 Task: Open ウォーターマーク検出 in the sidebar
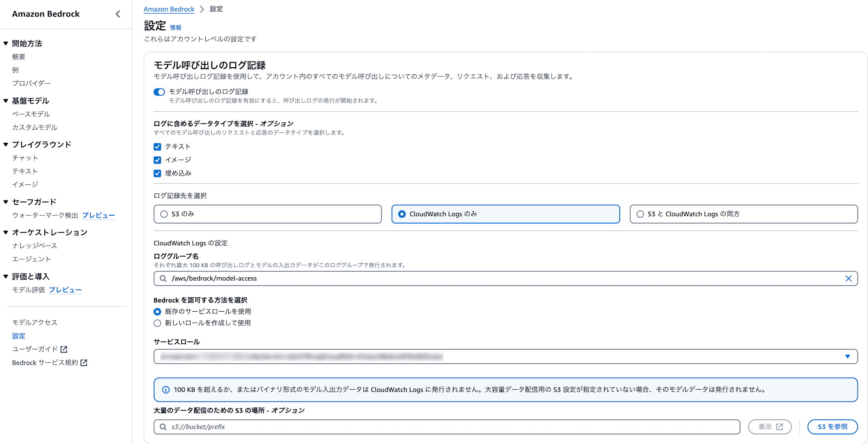pos(45,215)
